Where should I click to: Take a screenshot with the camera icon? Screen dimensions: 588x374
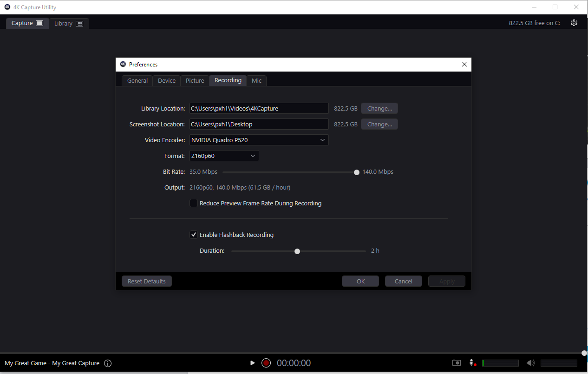pyautogui.click(x=457, y=363)
